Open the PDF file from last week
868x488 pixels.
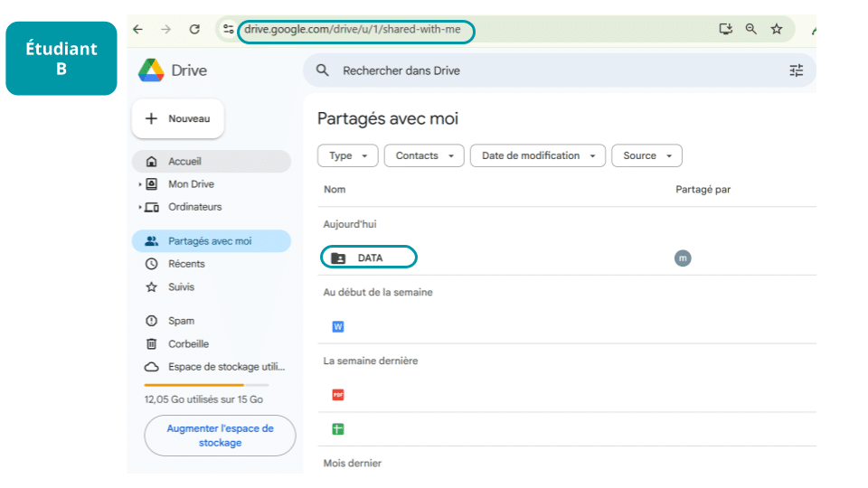338,395
